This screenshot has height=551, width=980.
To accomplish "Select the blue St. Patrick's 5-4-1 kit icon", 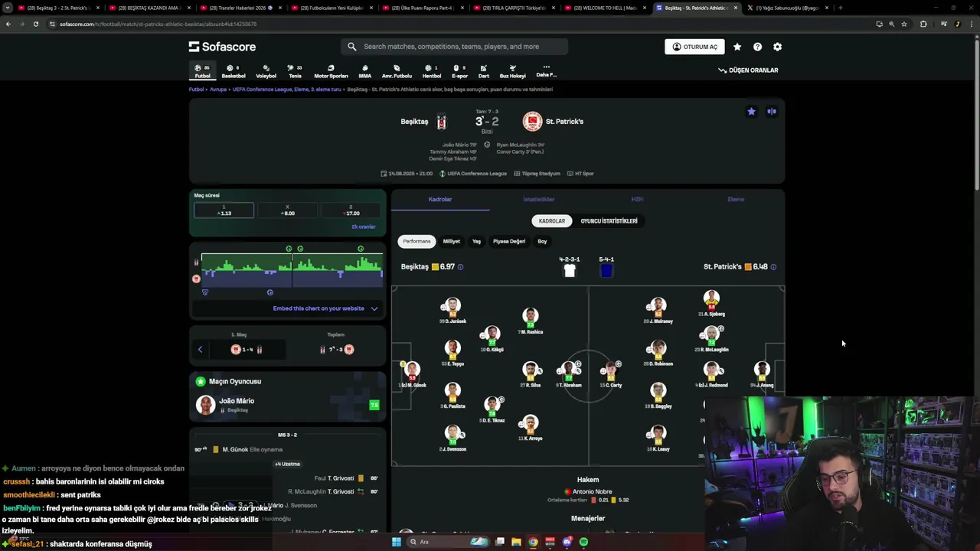I will point(606,270).
